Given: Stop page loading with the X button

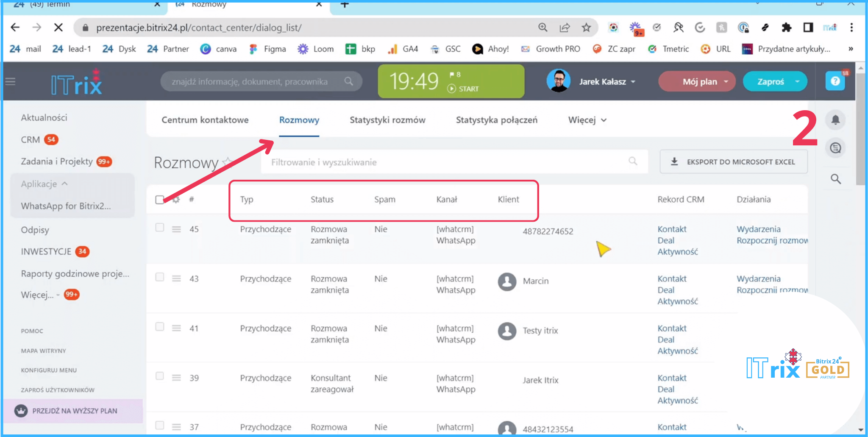Looking at the screenshot, I should tap(58, 28).
